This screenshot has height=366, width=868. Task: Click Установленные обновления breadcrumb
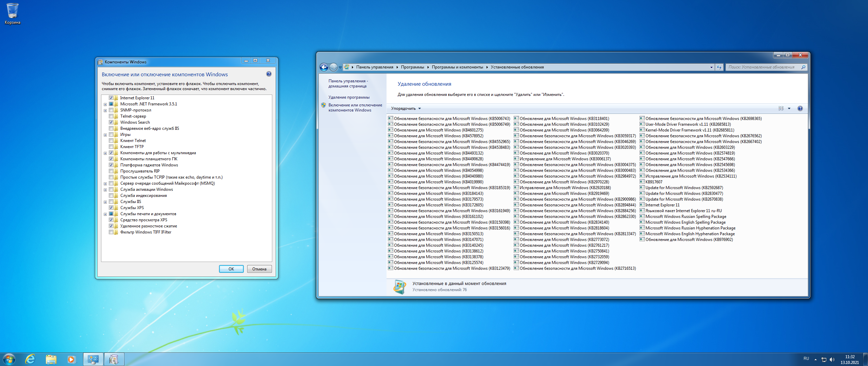click(x=517, y=67)
